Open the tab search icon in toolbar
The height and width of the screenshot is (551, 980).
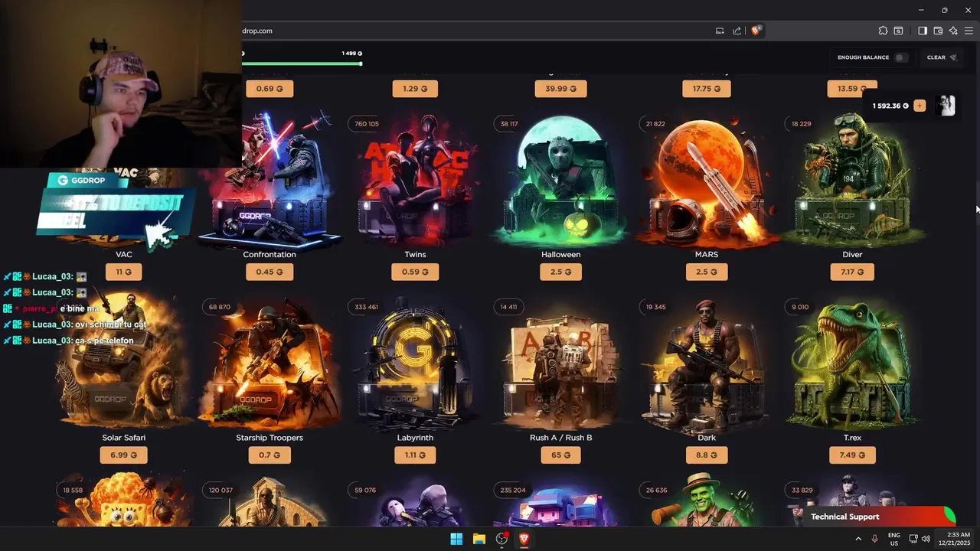coord(899,31)
